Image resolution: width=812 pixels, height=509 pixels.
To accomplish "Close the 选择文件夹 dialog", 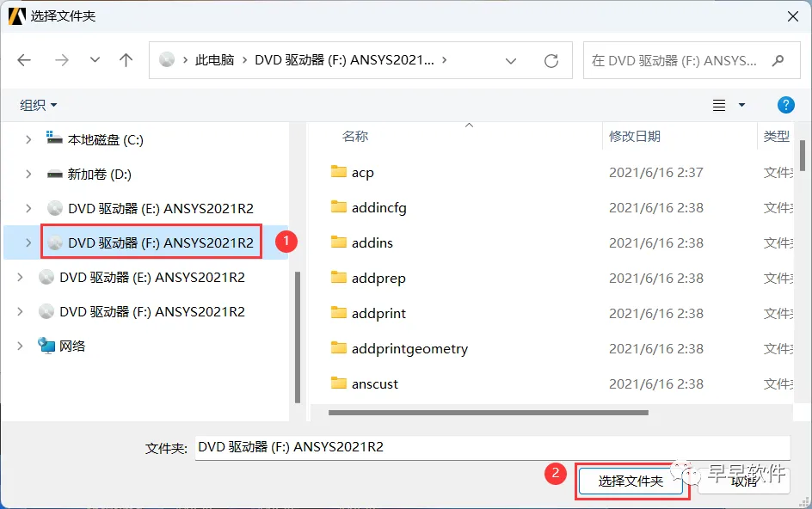I will click(793, 16).
